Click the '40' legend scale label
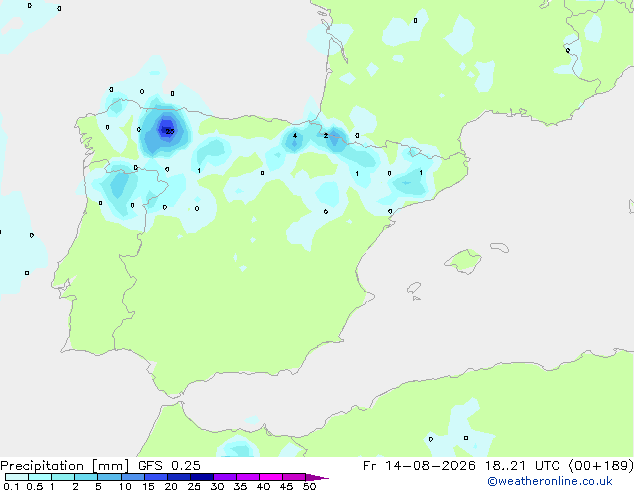 tap(264, 486)
